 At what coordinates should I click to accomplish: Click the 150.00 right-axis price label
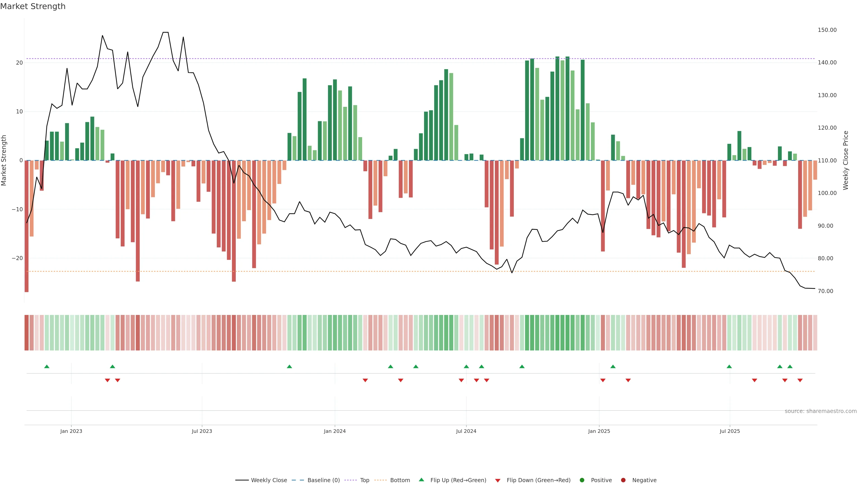tap(827, 30)
